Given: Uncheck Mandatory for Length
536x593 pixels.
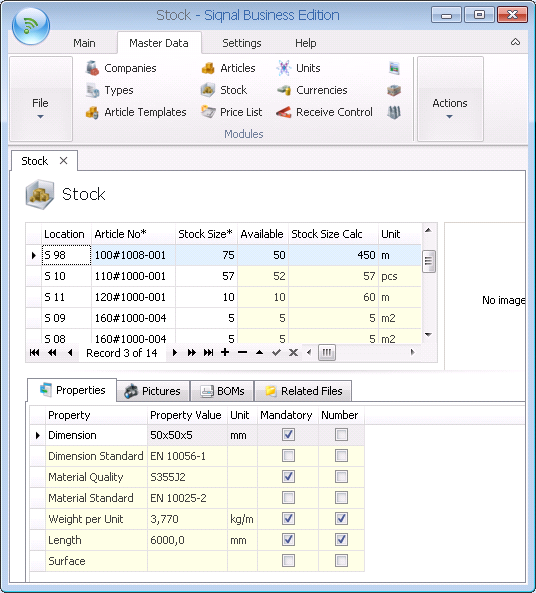Looking at the screenshot, I should (x=288, y=540).
